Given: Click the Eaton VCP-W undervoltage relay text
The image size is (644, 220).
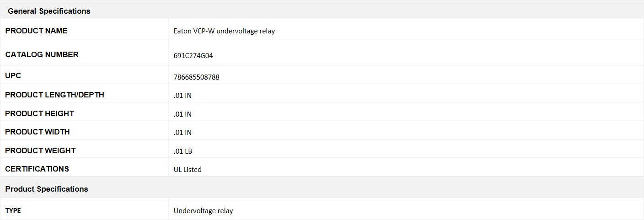Looking at the screenshot, I should (224, 31).
